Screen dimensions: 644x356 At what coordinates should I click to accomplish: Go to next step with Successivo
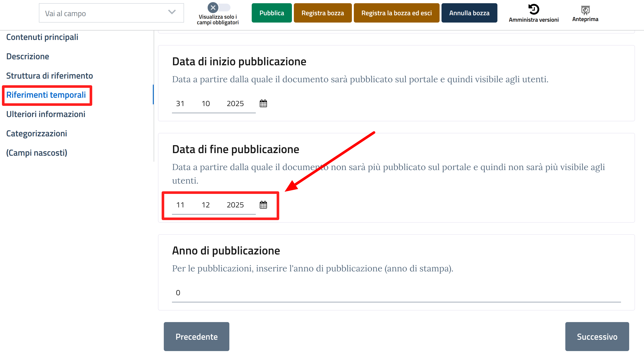pyautogui.click(x=597, y=336)
